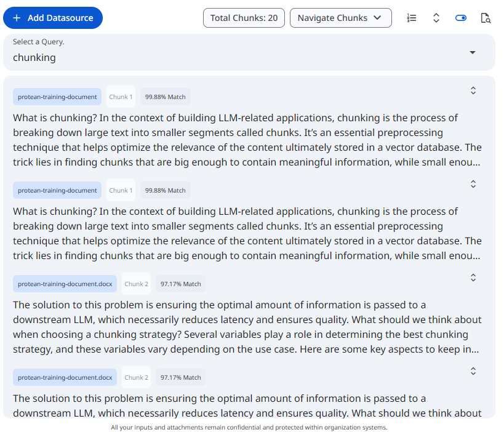This screenshot has width=504, height=432.
Task: Click the first protean-training-document.docx source tag
Action: [65, 284]
